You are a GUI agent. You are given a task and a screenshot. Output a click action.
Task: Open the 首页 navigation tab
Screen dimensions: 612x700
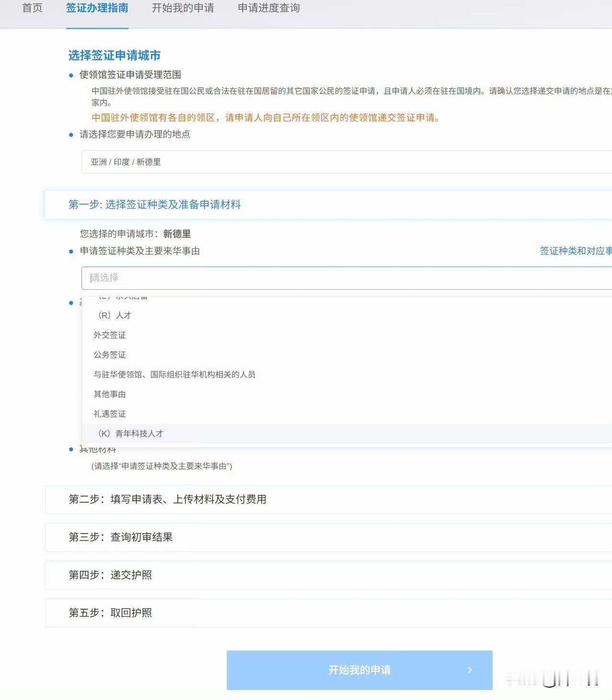click(x=32, y=8)
